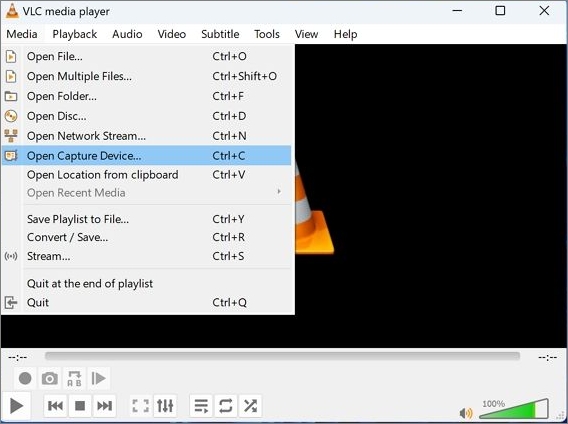Image resolution: width=568 pixels, height=424 pixels.
Task: Click the Open Disc icon
Action: pos(11,116)
